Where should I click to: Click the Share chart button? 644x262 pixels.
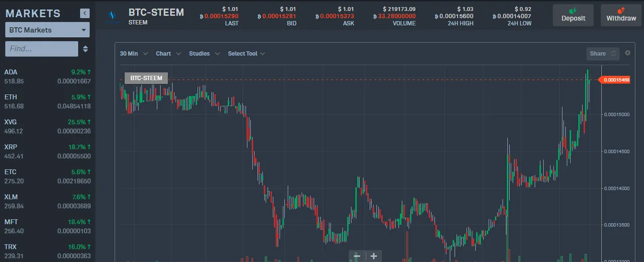coord(603,53)
